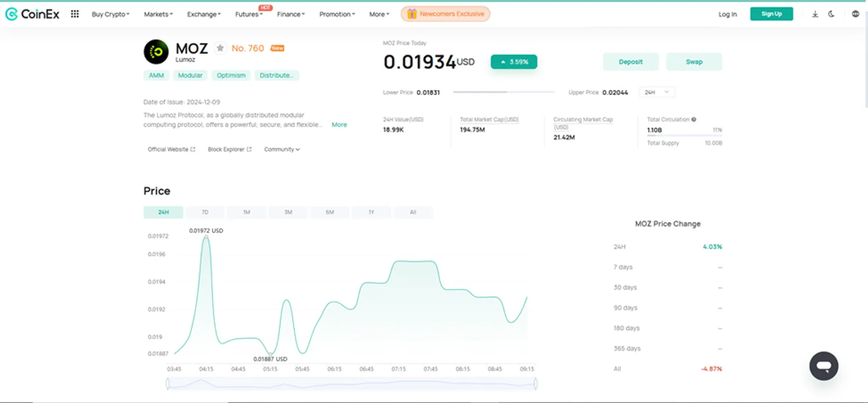868x403 pixels.
Task: Open the 24H price range dropdown
Action: click(x=657, y=92)
